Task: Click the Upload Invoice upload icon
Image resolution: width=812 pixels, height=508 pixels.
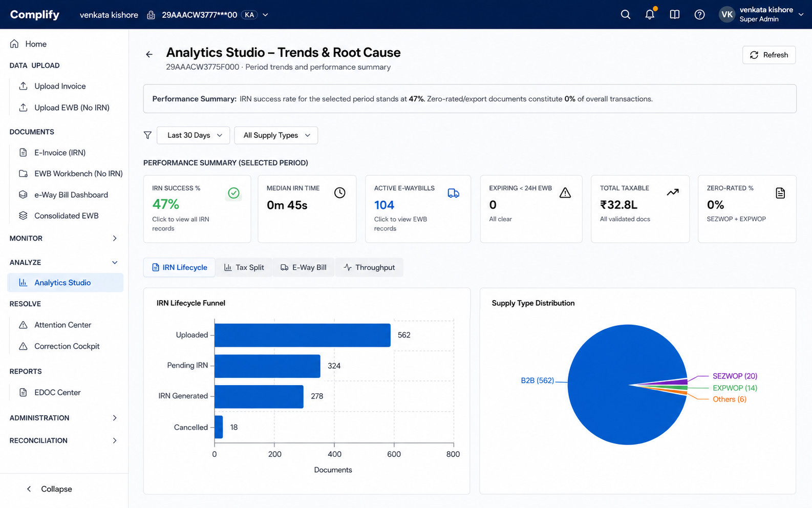Action: point(23,86)
